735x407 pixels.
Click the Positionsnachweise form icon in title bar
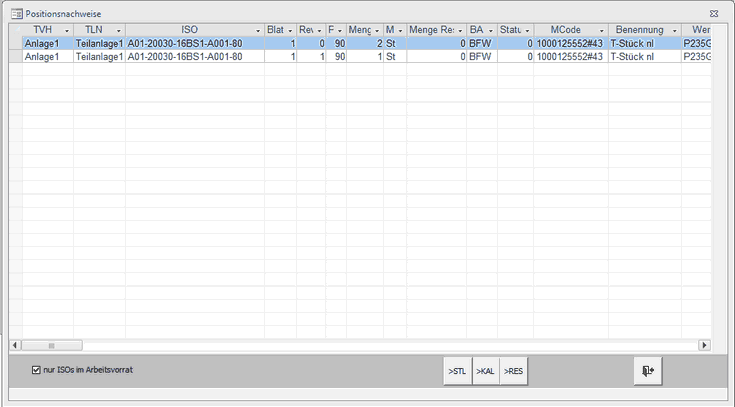pos(16,14)
